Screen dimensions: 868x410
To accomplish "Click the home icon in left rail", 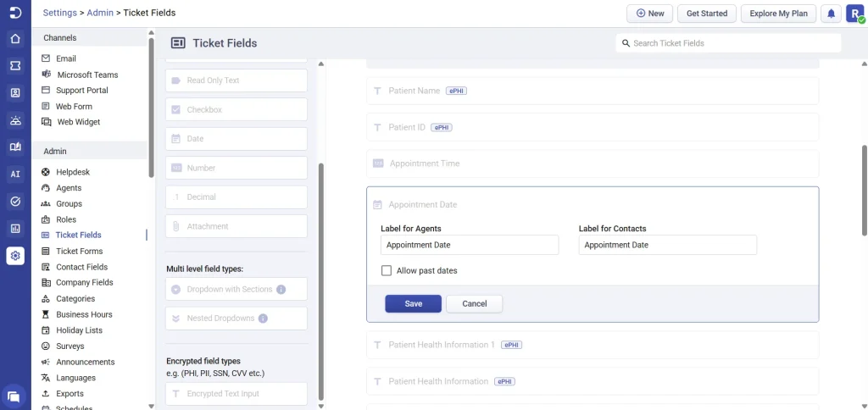I will [15, 39].
